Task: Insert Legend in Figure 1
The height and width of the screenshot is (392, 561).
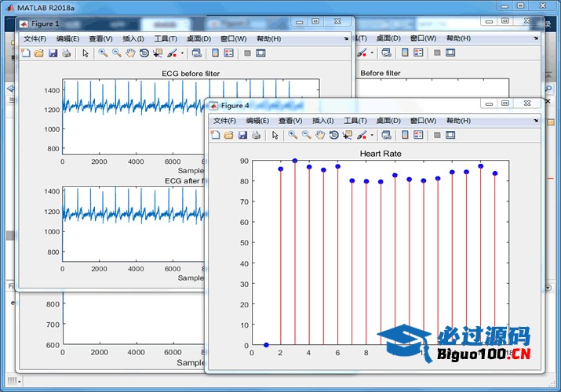Action: (x=228, y=53)
